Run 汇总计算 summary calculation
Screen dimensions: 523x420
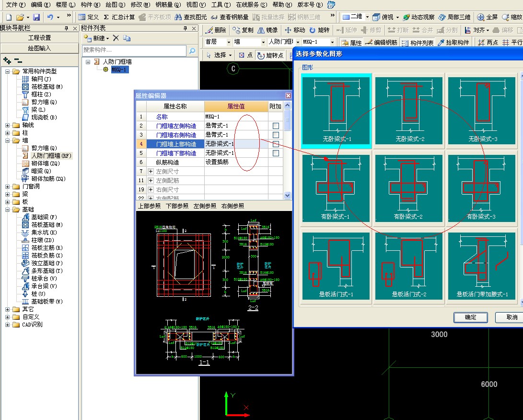point(119,17)
